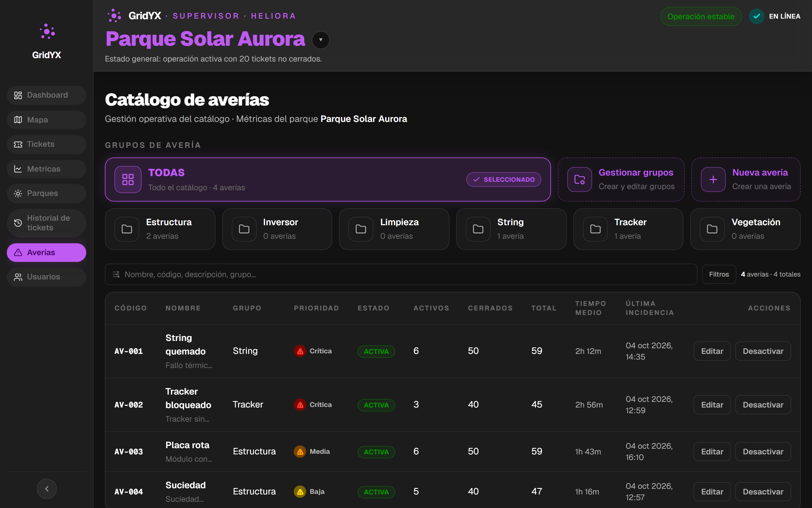Click Desactivar for AV-001 String quemado

coord(763,351)
